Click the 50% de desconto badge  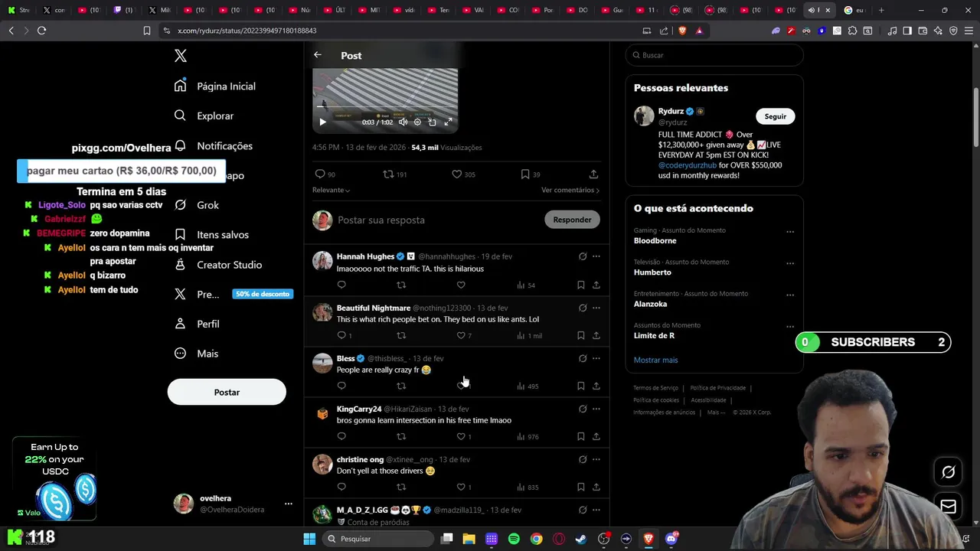click(x=263, y=294)
